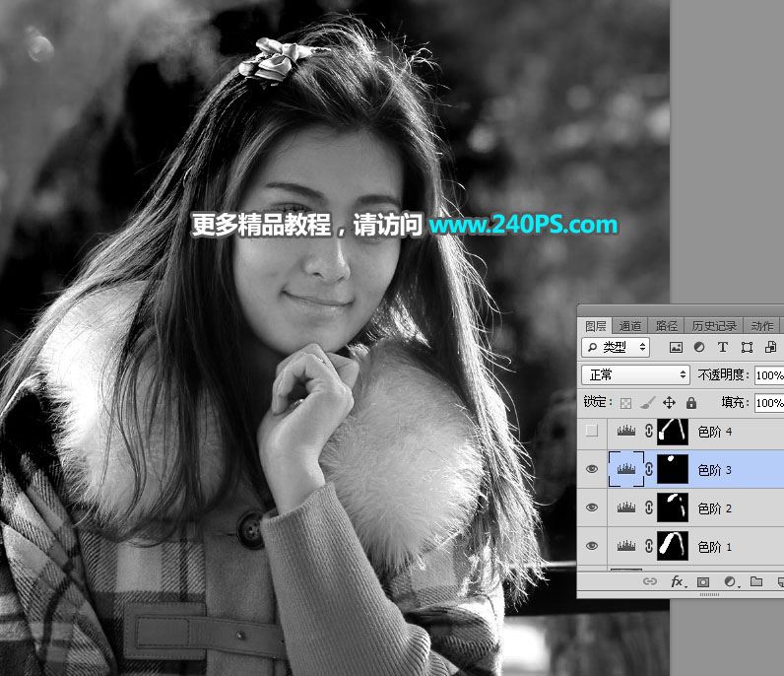Create new fill or adjustment layer
This screenshot has width=784, height=676.
pyautogui.click(x=731, y=581)
